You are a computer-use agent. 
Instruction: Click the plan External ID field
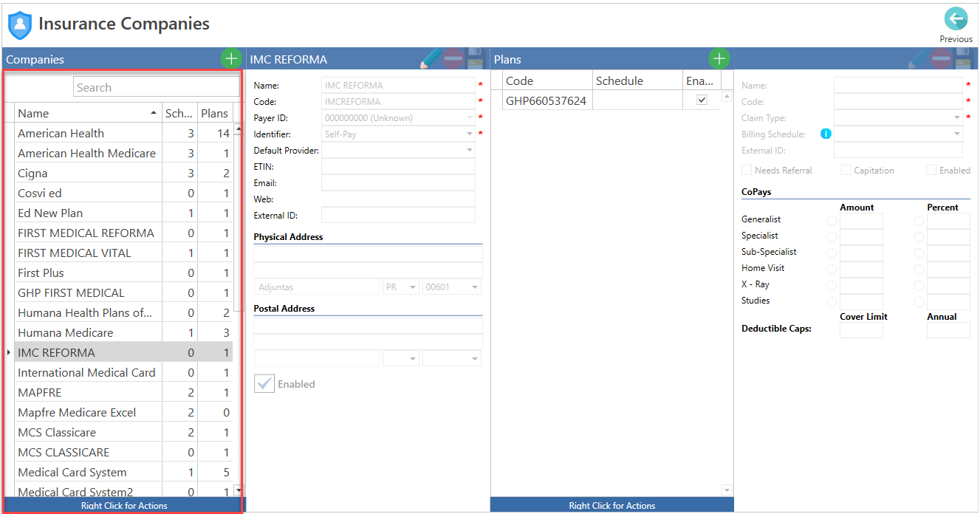click(x=898, y=150)
